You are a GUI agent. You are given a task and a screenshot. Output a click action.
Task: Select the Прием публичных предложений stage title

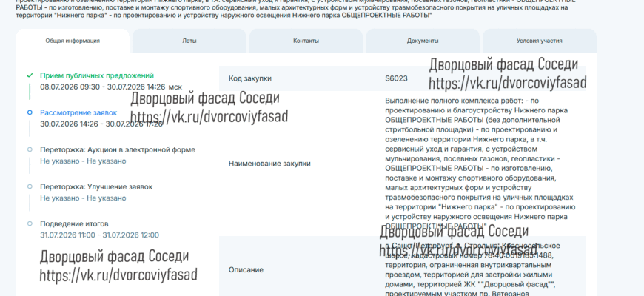click(97, 75)
